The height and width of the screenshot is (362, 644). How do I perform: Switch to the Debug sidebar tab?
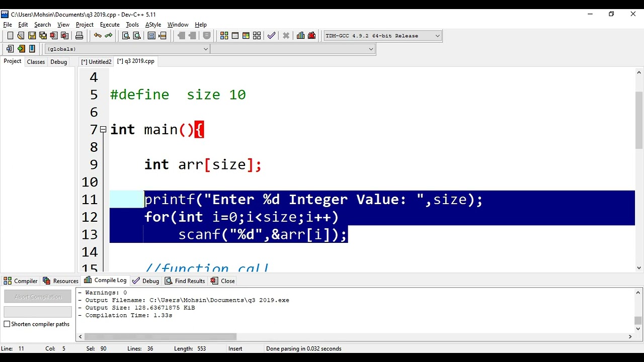pos(58,62)
